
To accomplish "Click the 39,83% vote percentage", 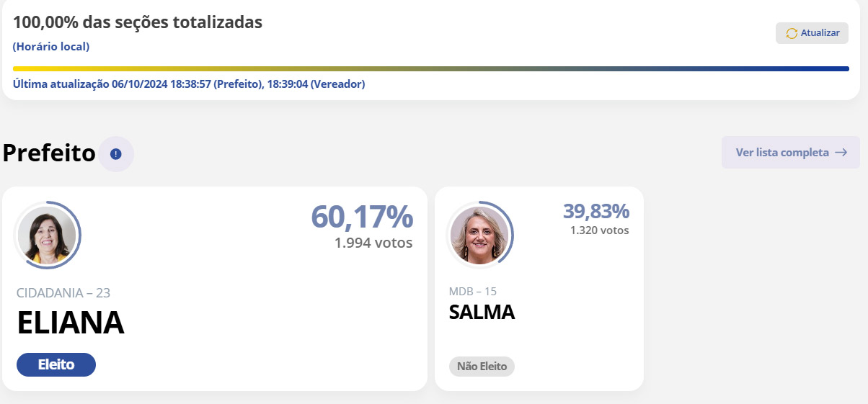I will (595, 211).
